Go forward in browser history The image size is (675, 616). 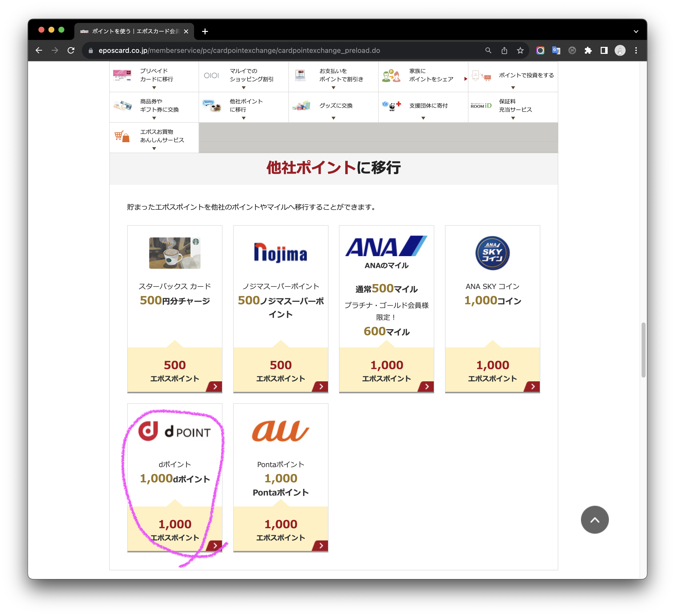[55, 51]
